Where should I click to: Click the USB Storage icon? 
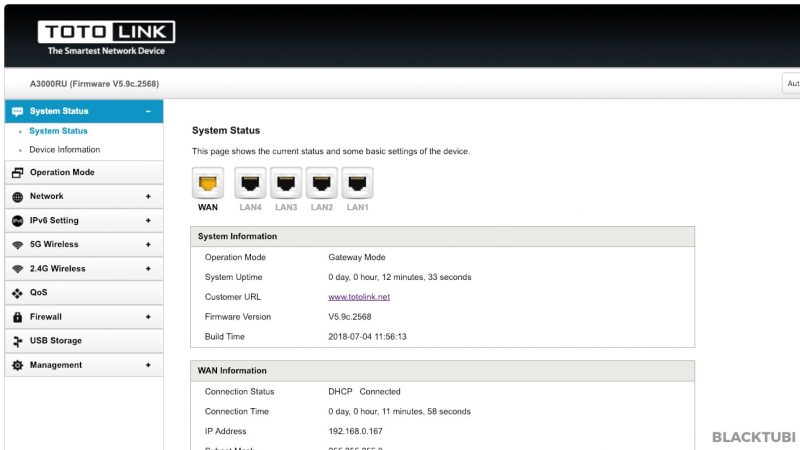click(17, 341)
